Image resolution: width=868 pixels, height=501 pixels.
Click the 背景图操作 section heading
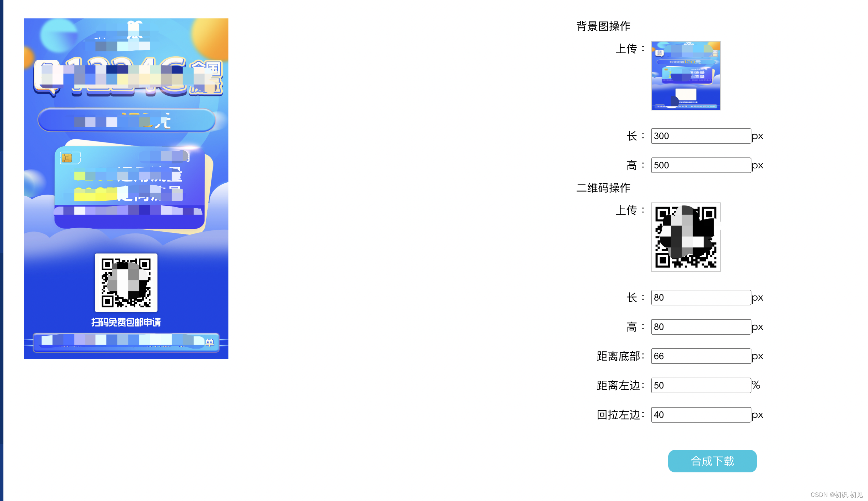point(603,26)
